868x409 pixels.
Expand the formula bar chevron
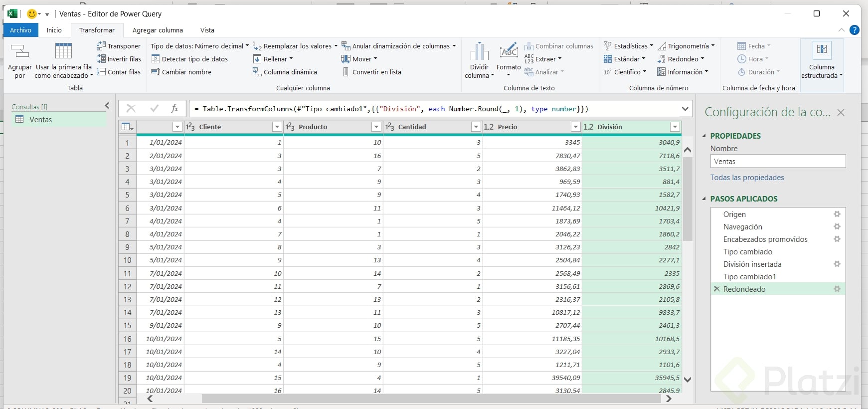click(x=685, y=109)
